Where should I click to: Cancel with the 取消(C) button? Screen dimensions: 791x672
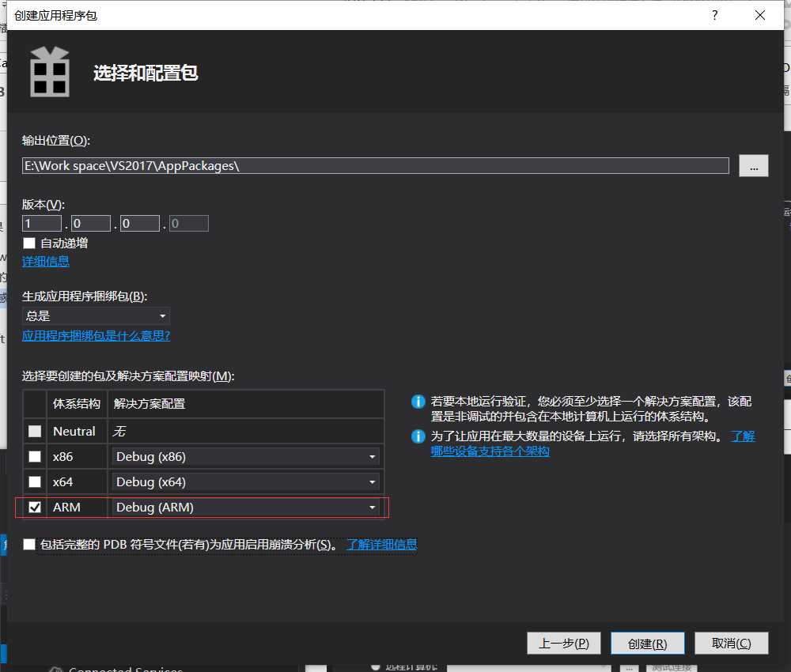click(732, 644)
